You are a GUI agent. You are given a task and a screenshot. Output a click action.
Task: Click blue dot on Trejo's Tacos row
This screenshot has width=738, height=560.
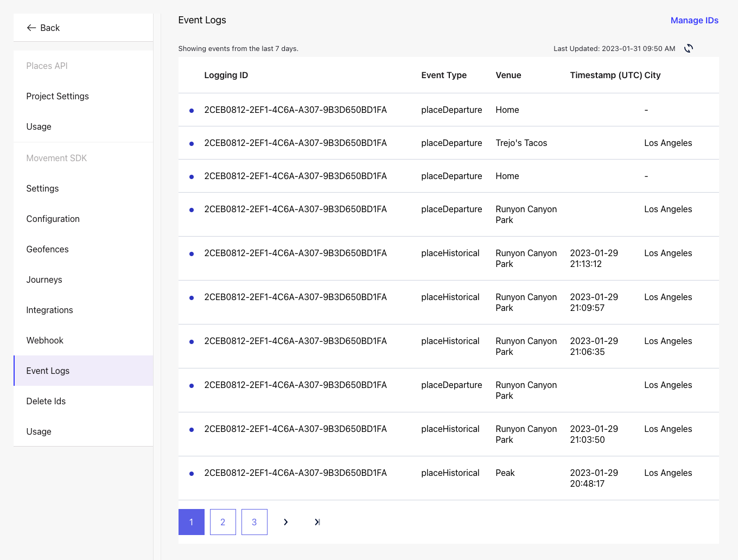[x=192, y=144]
